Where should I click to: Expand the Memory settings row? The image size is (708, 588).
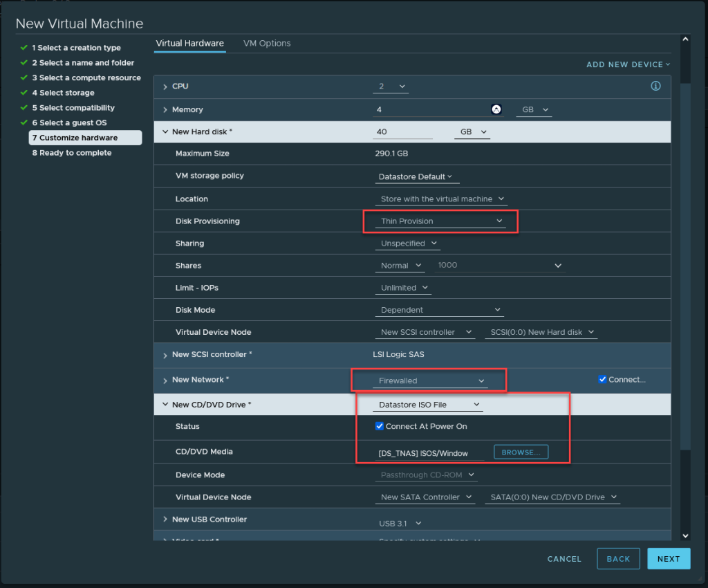[x=165, y=110]
